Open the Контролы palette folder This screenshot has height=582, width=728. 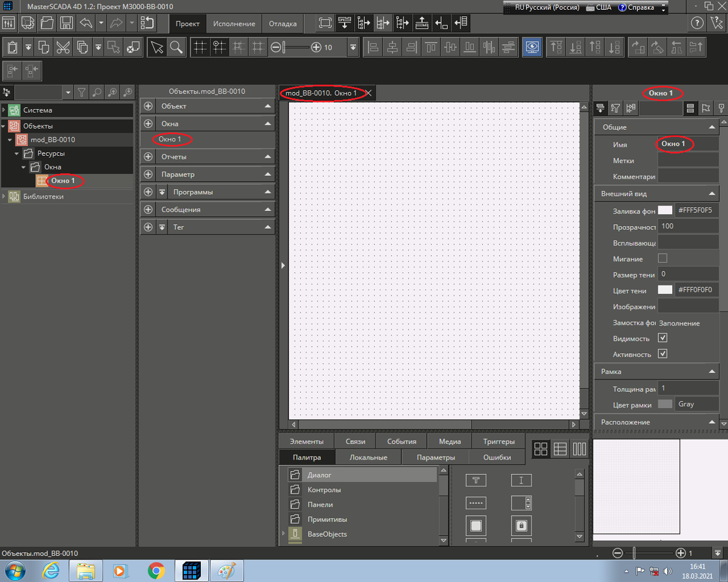[324, 490]
